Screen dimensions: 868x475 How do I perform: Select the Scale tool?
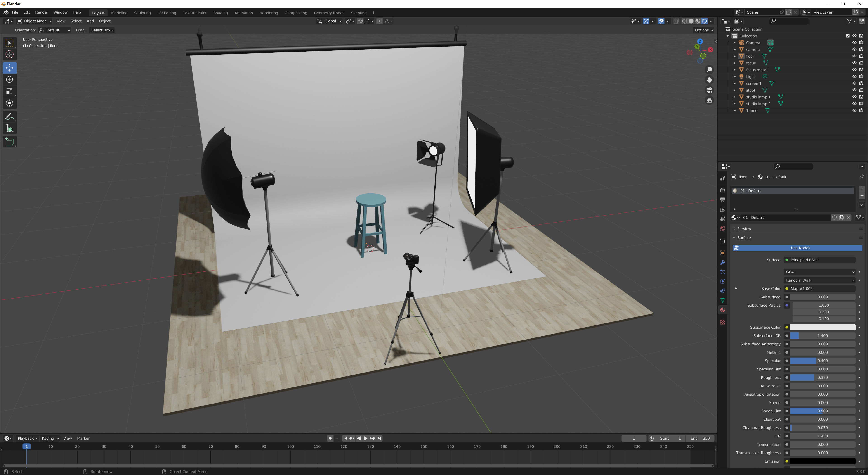click(x=9, y=91)
